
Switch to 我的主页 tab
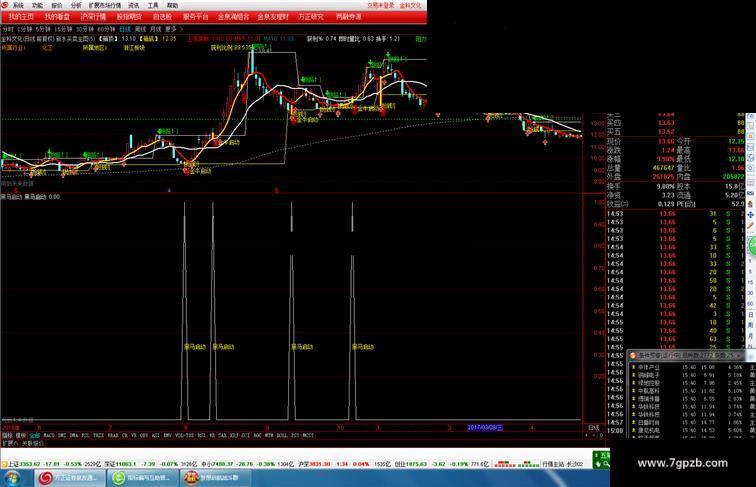click(21, 17)
